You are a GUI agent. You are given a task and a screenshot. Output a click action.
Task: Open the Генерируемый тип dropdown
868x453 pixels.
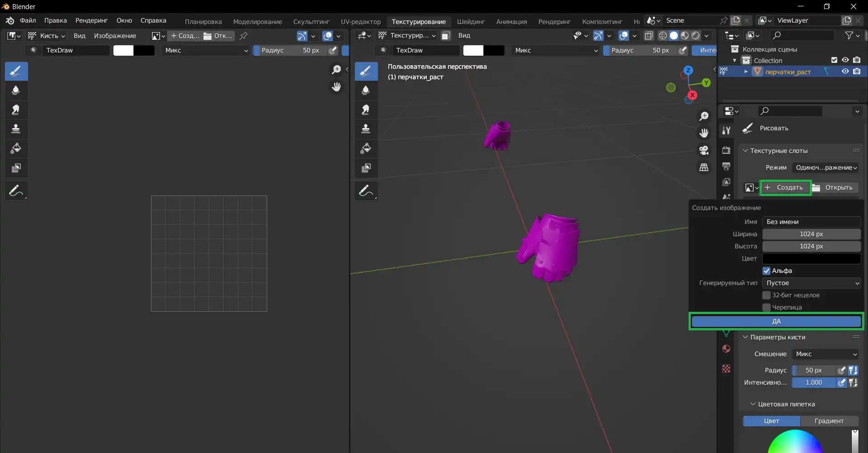coord(811,283)
